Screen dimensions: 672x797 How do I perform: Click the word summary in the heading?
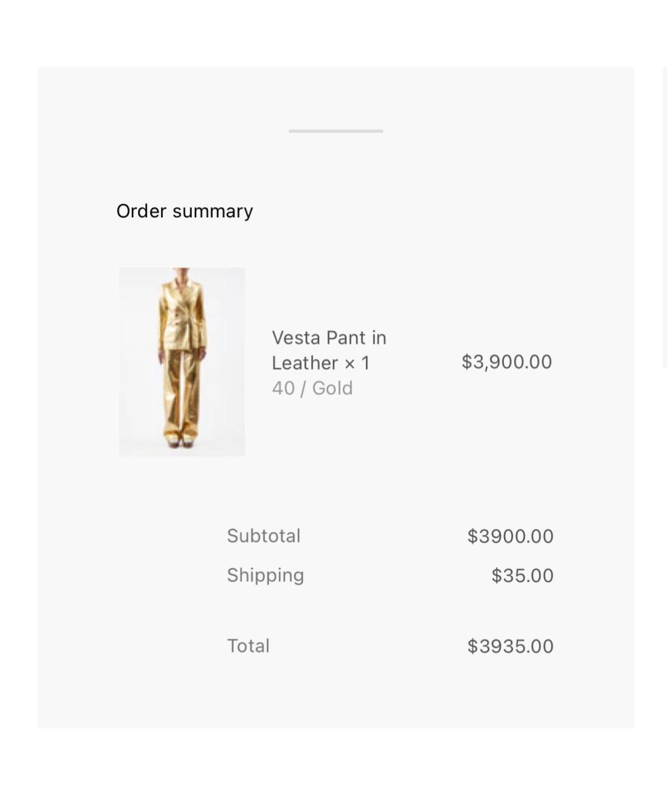pyautogui.click(x=212, y=211)
